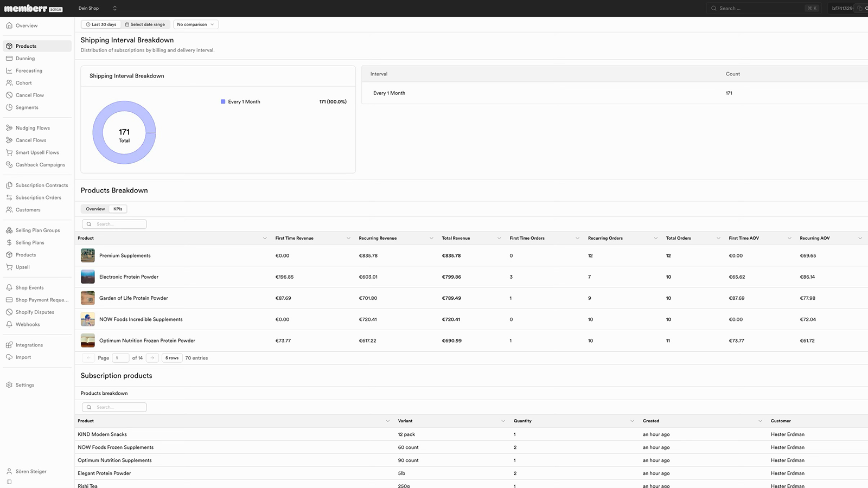868x488 pixels.
Task: Switch to the KPIs tab
Action: [118, 209]
